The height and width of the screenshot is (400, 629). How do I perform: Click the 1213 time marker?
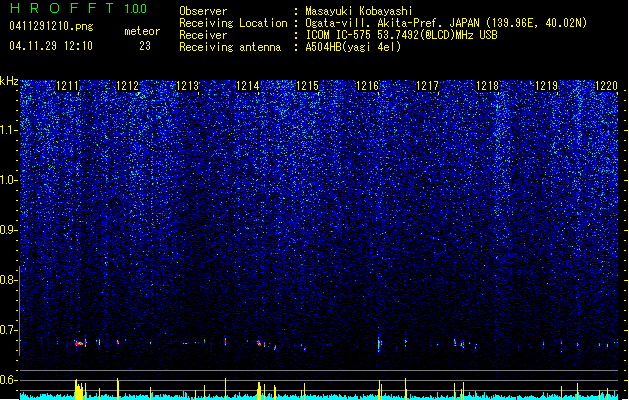tap(187, 86)
